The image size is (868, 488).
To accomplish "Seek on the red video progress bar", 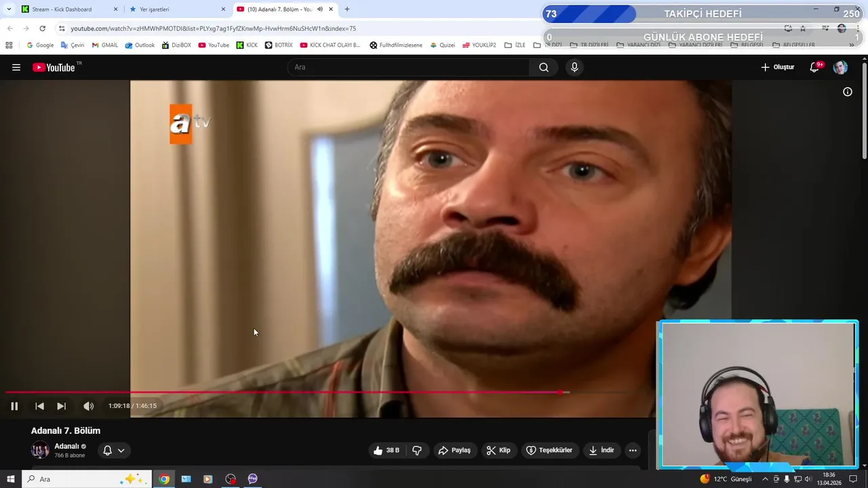I will [x=285, y=392].
